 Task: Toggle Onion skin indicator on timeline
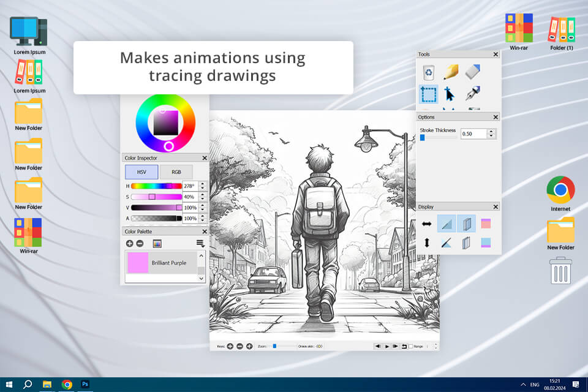[x=319, y=346]
